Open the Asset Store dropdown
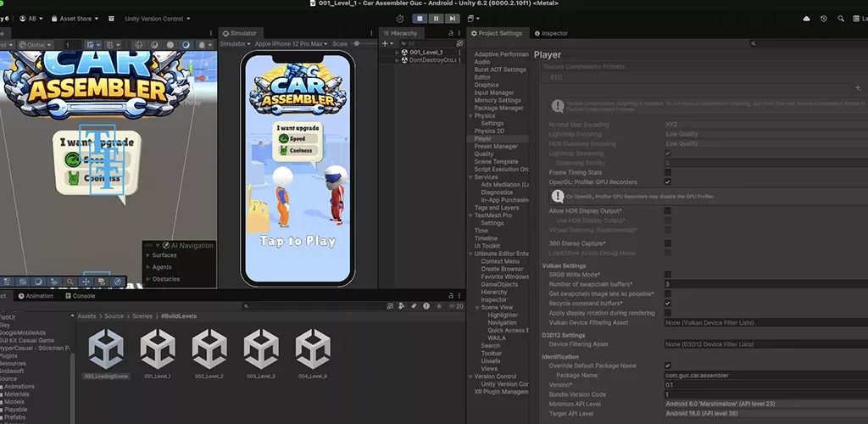The height and width of the screenshot is (424, 868). pos(75,19)
